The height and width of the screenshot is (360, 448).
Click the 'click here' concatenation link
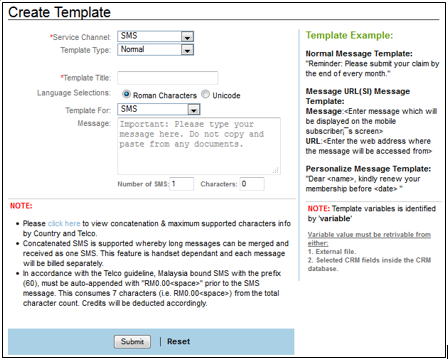tap(64, 223)
